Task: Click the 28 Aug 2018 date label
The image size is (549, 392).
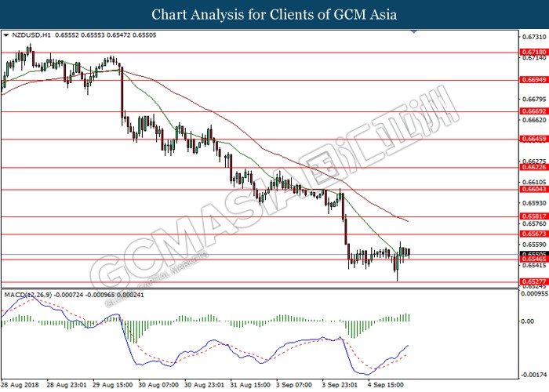Action: 20,385
